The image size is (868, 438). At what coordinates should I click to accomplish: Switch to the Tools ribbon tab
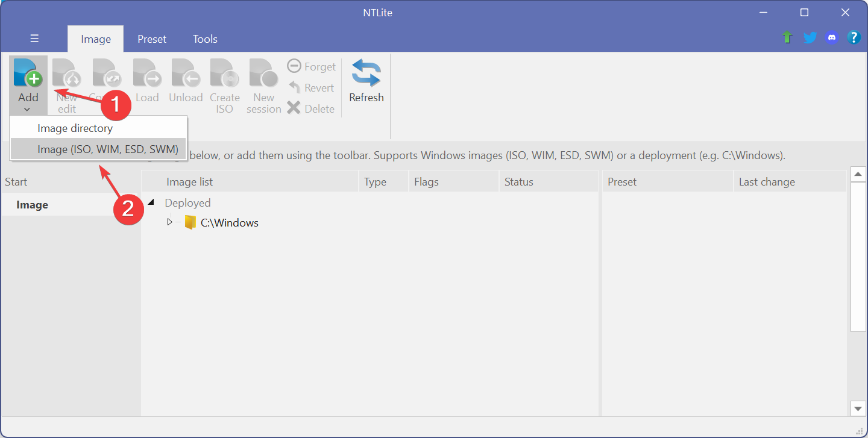pos(205,39)
